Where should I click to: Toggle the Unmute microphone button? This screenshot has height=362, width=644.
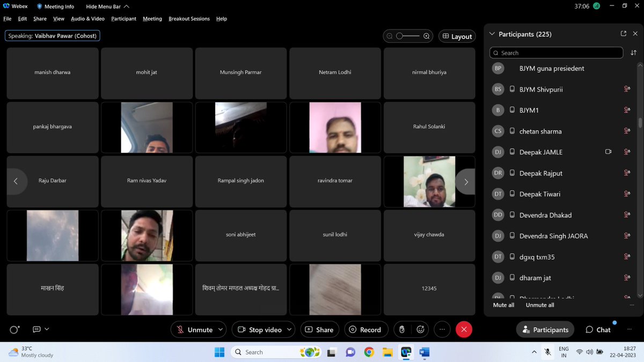[x=194, y=330]
